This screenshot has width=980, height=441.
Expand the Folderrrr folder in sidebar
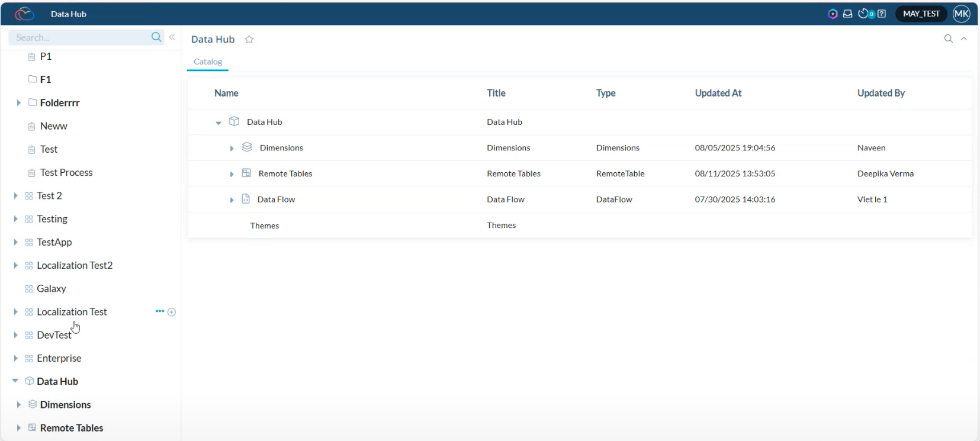[18, 103]
